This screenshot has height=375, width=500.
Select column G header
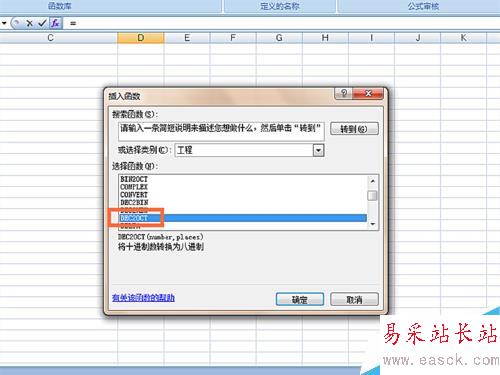[279, 38]
